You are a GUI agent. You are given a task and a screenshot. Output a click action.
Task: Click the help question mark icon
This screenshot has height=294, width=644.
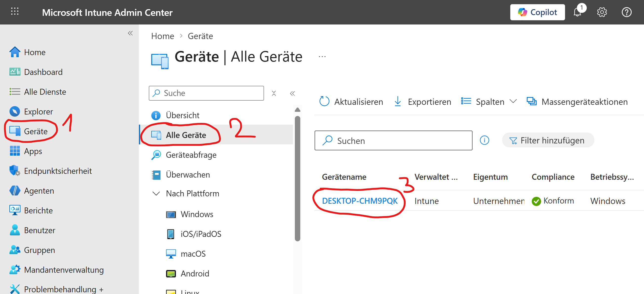(626, 12)
